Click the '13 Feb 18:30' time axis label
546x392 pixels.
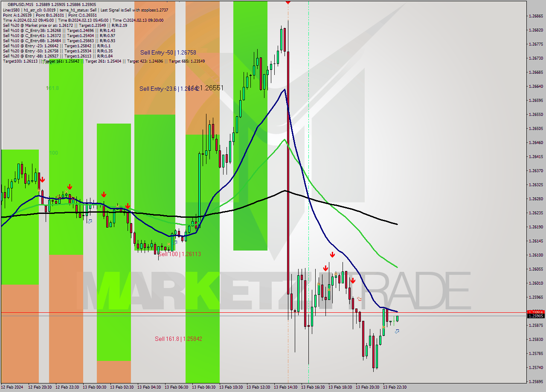340,387
